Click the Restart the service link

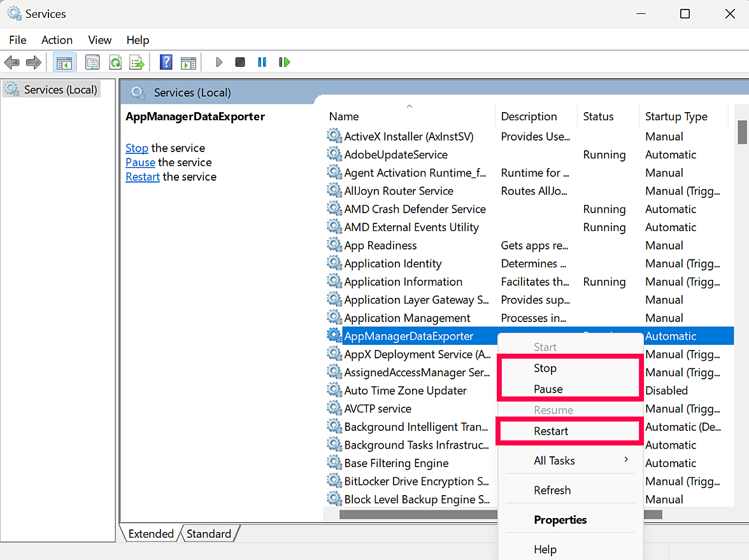tap(143, 176)
